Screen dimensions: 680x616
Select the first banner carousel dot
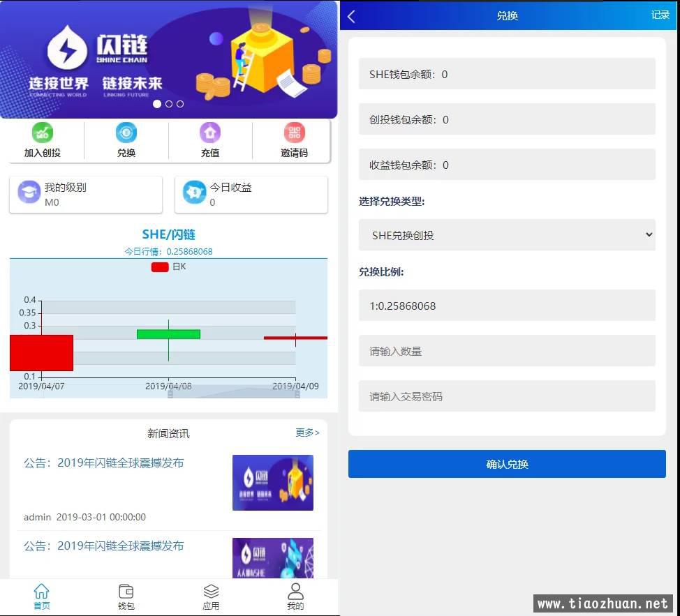157,104
